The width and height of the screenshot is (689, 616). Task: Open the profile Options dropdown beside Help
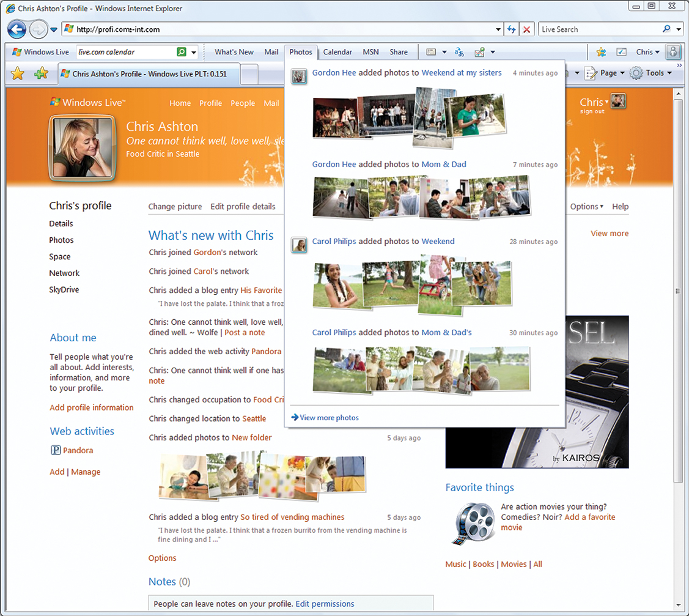coord(587,207)
